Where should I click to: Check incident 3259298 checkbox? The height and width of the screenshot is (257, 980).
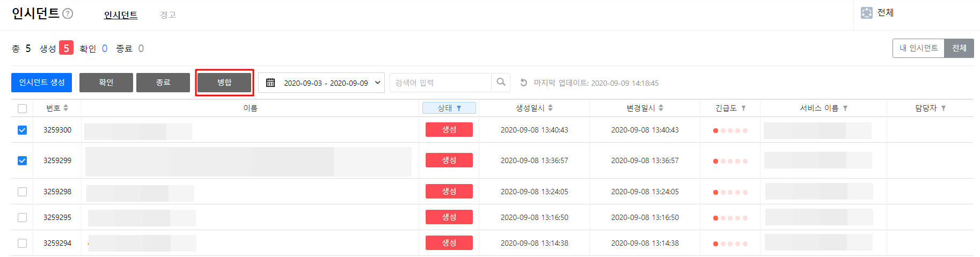pos(22,192)
